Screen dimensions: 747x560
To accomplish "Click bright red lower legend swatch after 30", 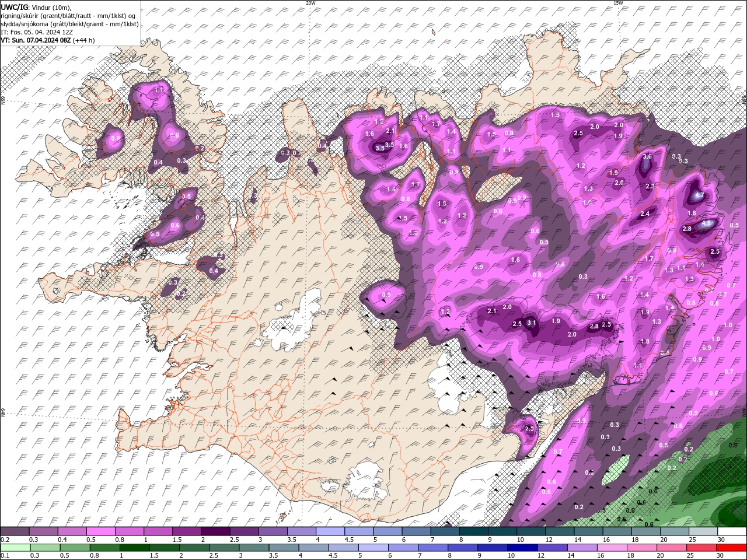I will tap(731, 547).
